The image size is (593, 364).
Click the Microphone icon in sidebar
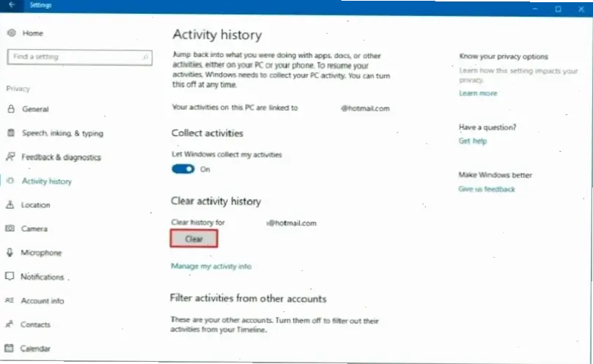coord(10,252)
